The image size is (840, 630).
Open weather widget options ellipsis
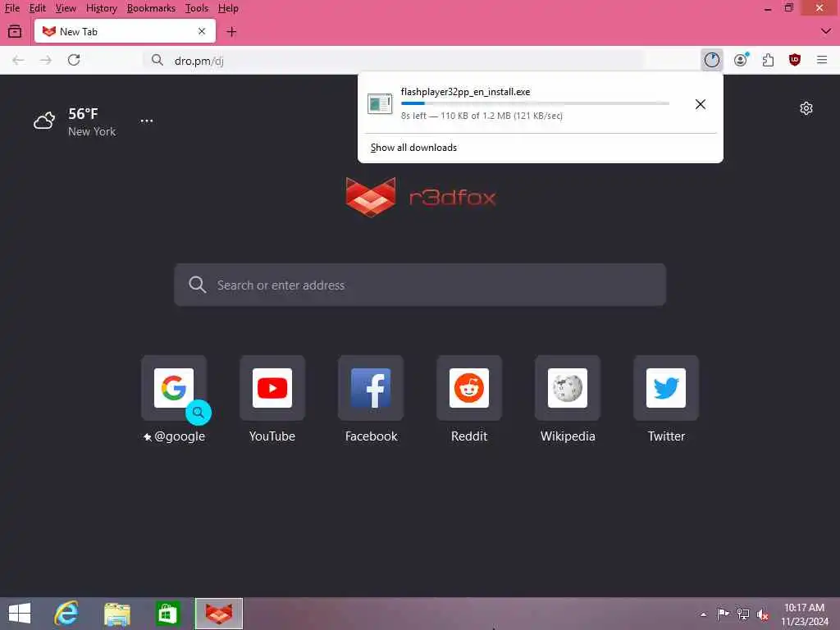pyautogui.click(x=147, y=121)
